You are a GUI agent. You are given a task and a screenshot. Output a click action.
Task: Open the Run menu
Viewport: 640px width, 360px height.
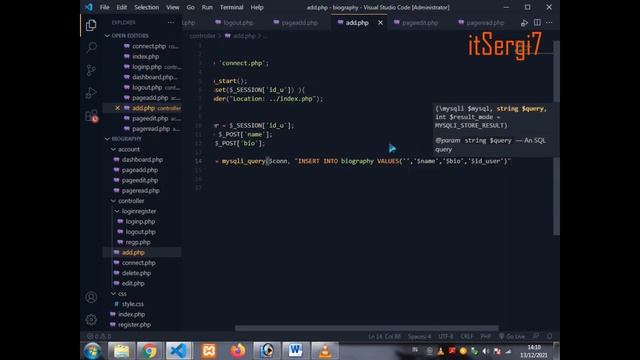[207, 7]
